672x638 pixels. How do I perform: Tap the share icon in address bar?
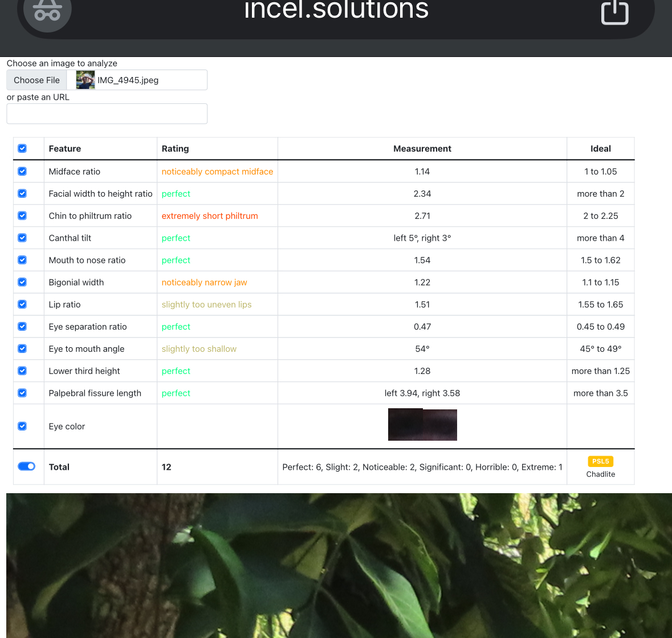pos(615,11)
